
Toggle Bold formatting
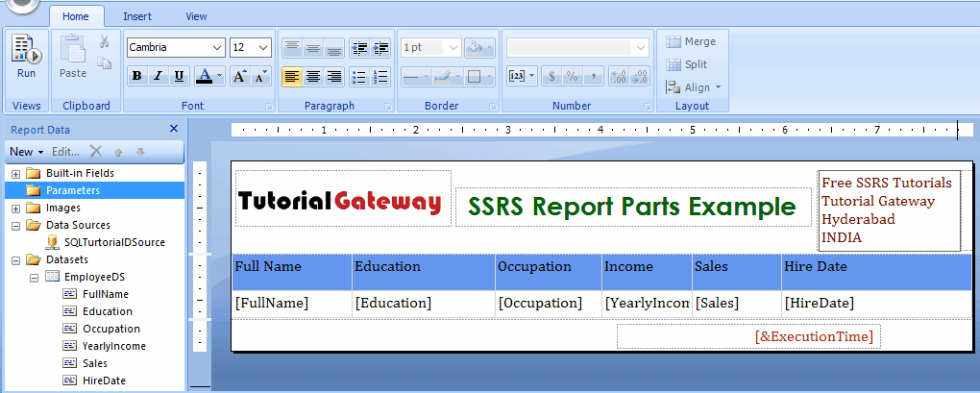[x=136, y=76]
